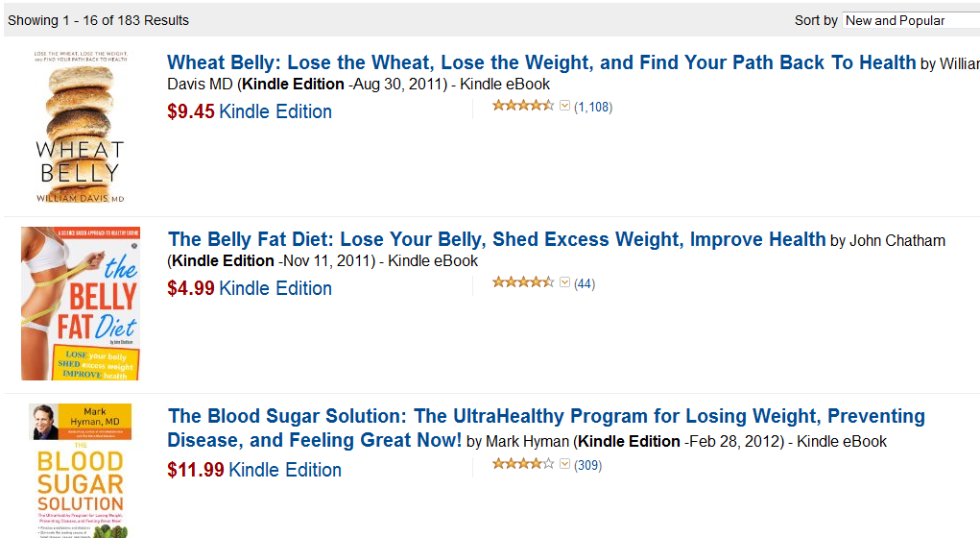Select $11.99 Kindle Edition link
Viewport: 980px width, 538px height.
(x=285, y=469)
